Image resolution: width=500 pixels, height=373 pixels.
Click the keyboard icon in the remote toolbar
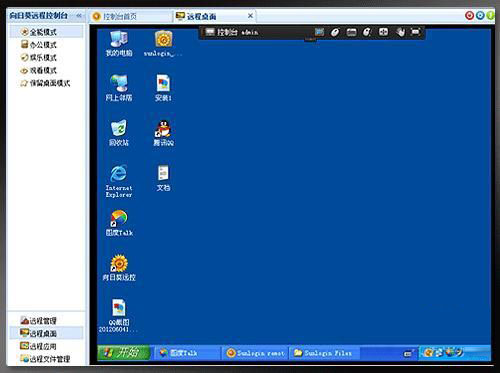point(351,32)
